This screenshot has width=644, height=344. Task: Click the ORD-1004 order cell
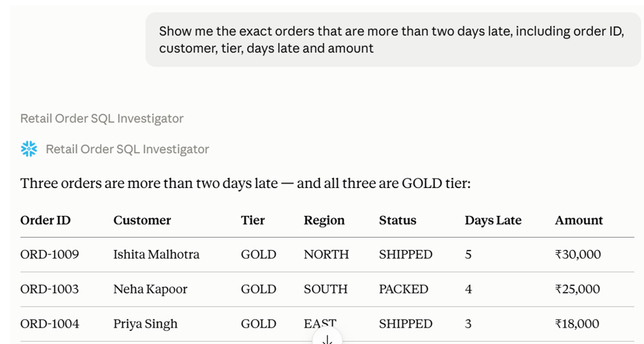(50, 324)
